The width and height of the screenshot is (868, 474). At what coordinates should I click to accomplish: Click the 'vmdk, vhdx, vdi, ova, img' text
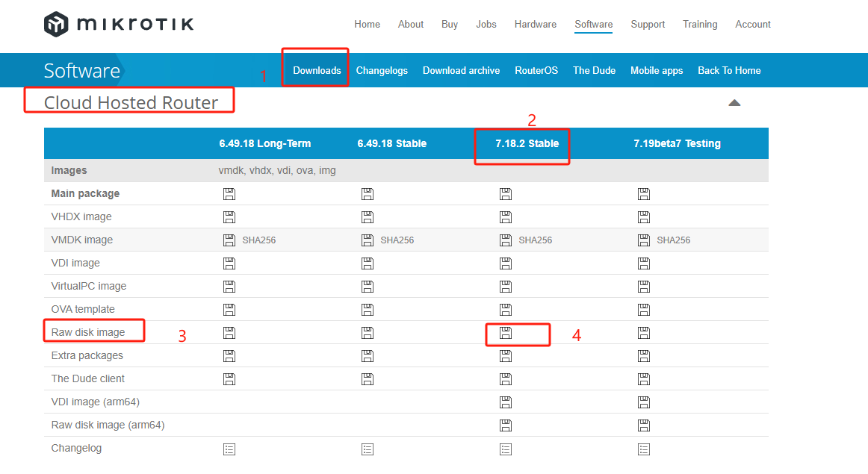click(x=277, y=170)
